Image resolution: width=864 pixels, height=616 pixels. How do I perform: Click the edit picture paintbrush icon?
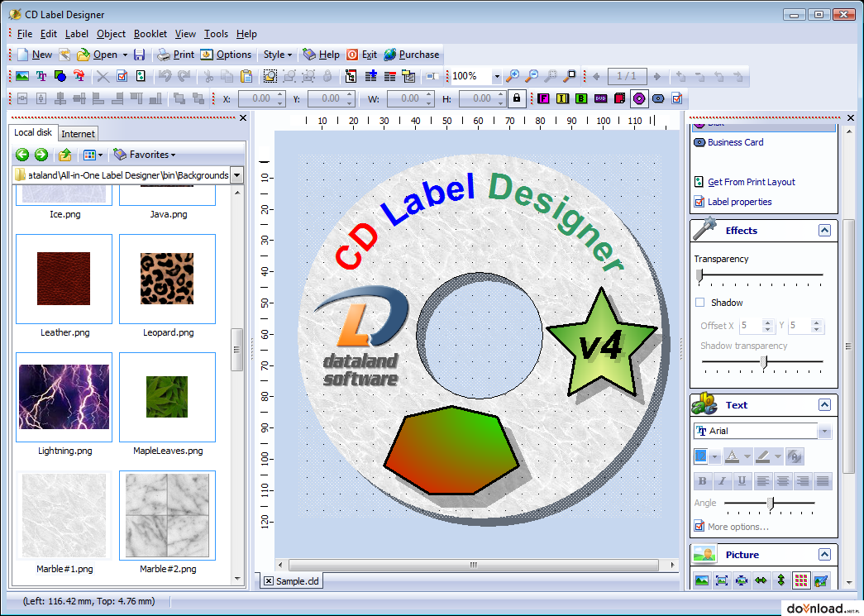820,580
